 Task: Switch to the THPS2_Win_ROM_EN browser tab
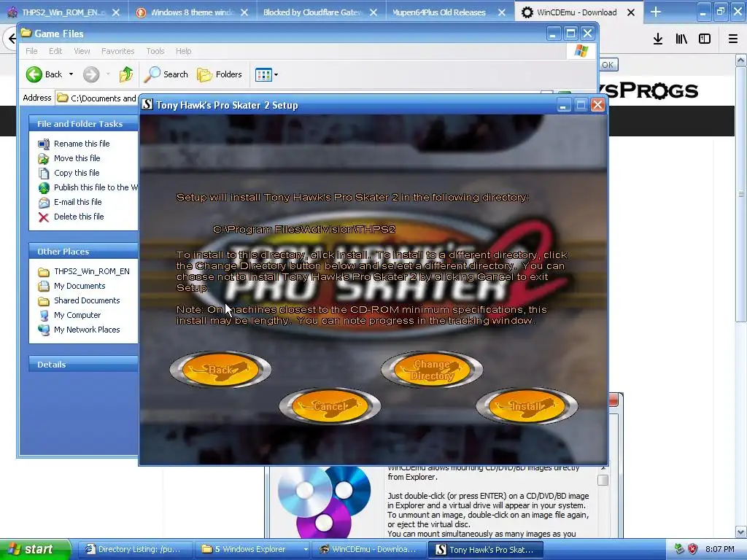[x=63, y=12]
